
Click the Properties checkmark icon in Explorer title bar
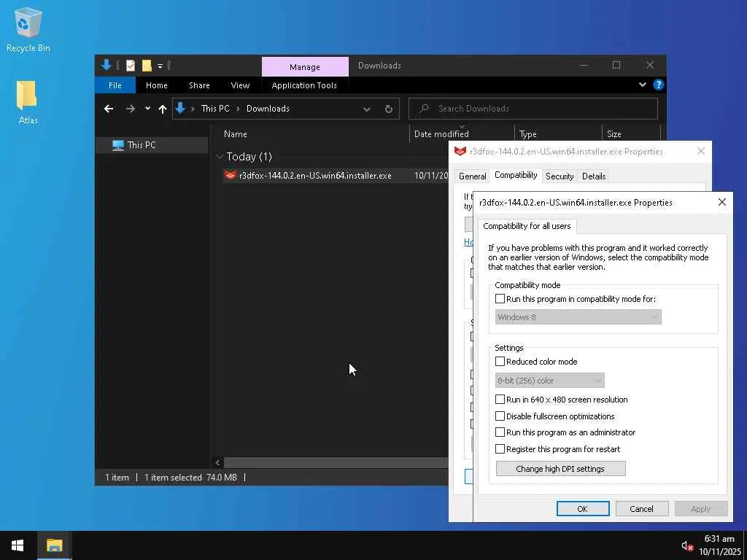pos(131,66)
